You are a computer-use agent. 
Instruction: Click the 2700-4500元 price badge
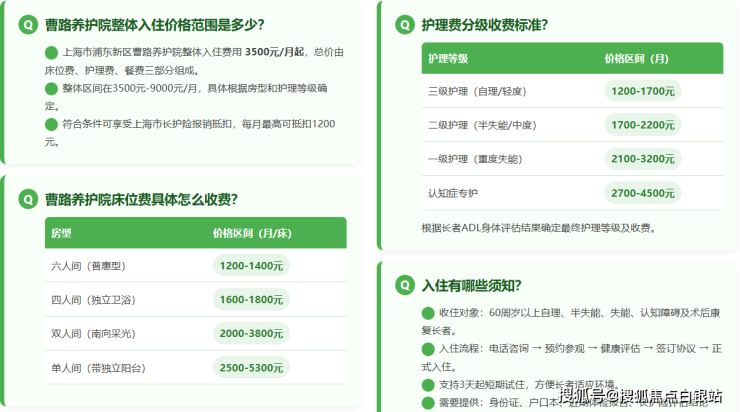coord(643,193)
